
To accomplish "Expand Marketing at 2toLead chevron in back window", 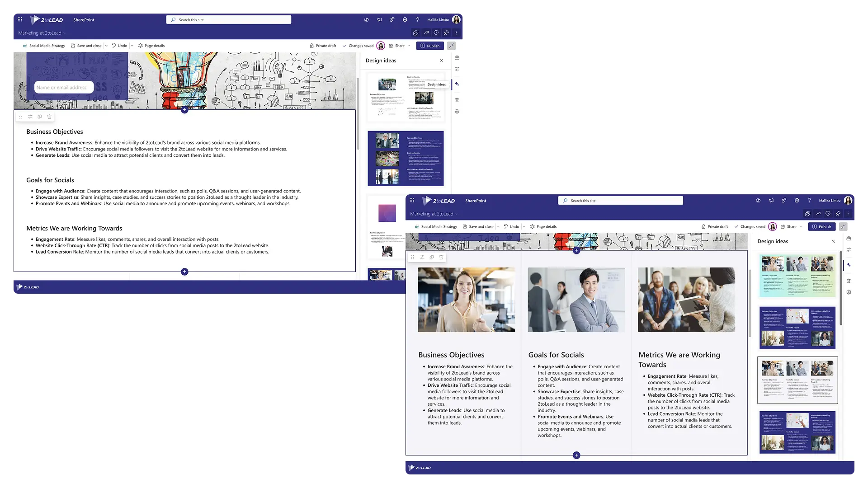I will click(x=65, y=33).
